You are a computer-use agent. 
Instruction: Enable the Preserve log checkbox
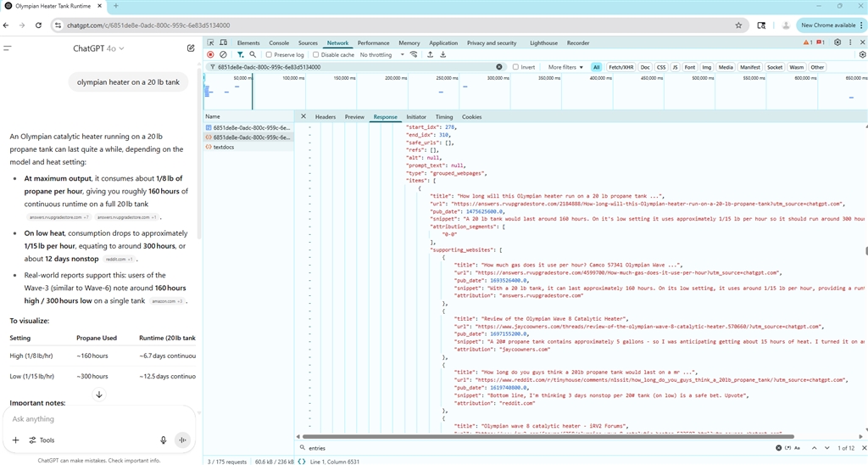pyautogui.click(x=269, y=55)
